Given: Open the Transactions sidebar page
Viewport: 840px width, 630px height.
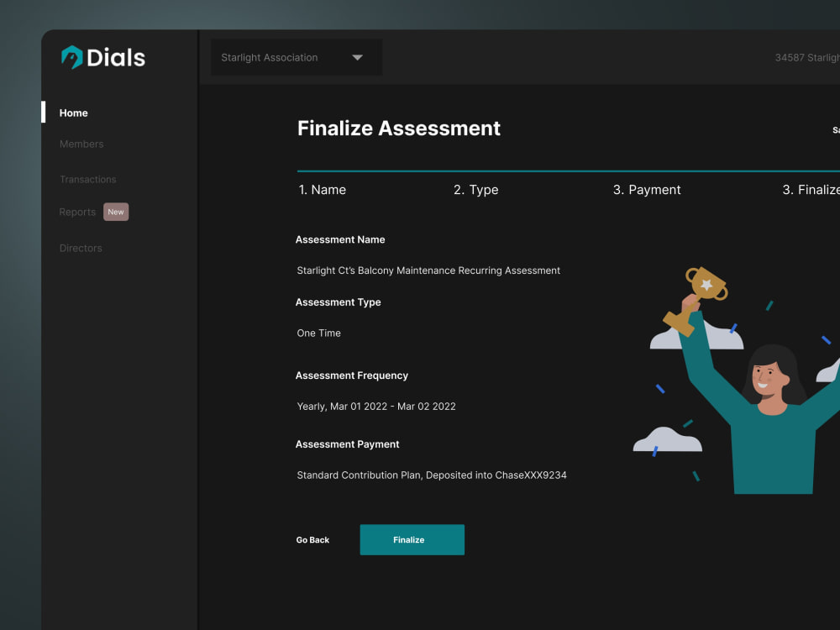Looking at the screenshot, I should tap(88, 180).
